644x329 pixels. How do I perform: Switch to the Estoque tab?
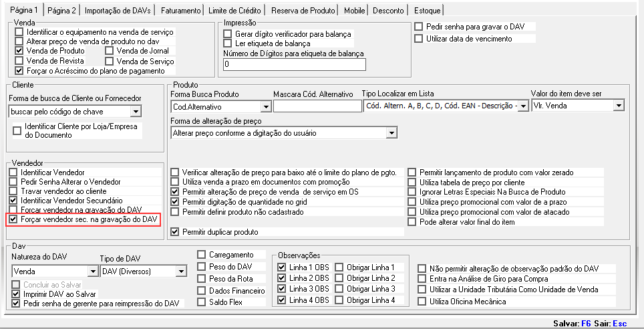[427, 10]
